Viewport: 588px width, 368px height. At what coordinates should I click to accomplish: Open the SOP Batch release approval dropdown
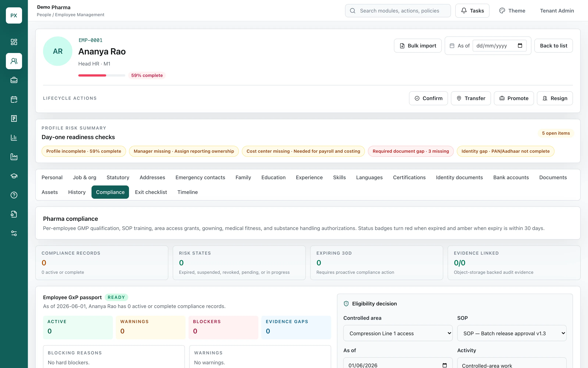512,333
